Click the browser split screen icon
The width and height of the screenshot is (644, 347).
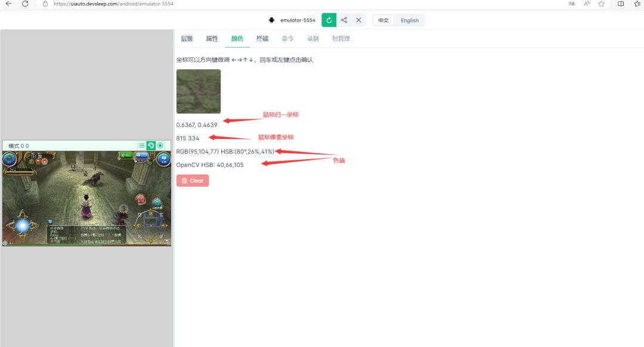click(621, 4)
